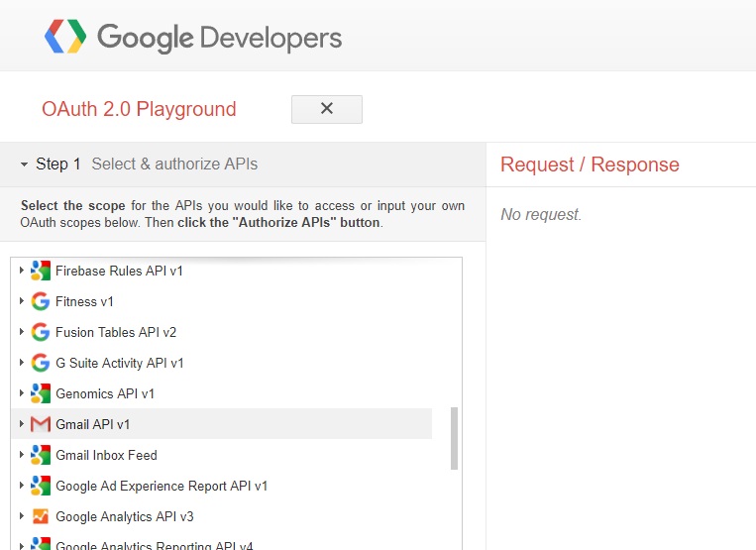Click the Gmail envelope icon

[x=40, y=424]
